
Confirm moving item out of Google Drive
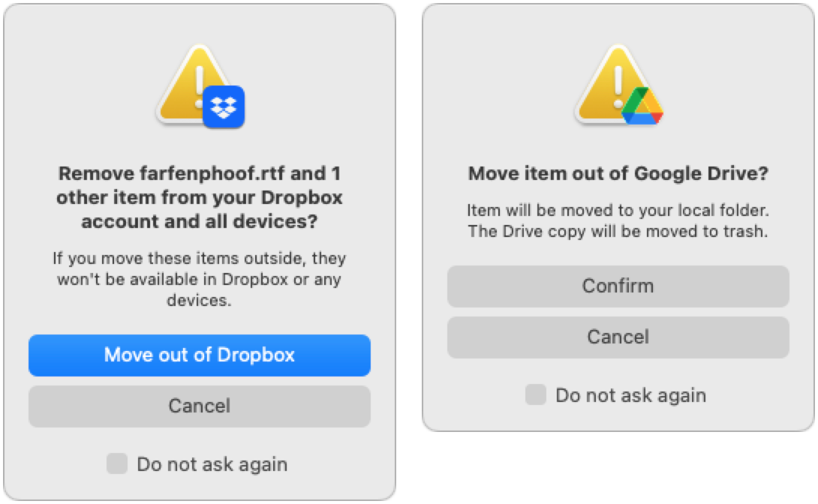[618, 286]
